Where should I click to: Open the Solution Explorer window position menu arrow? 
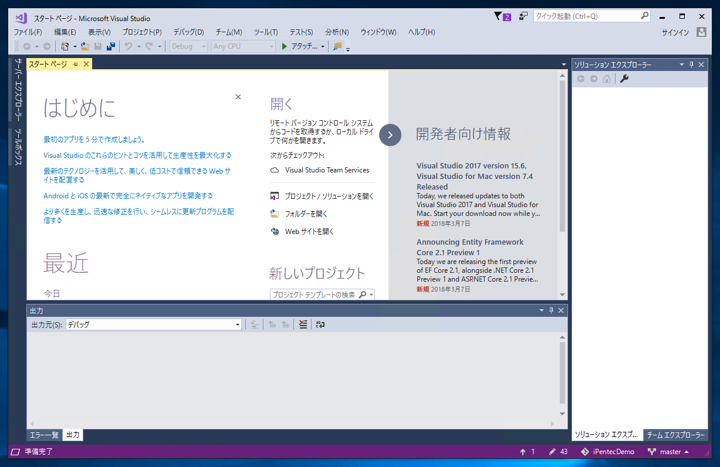681,65
